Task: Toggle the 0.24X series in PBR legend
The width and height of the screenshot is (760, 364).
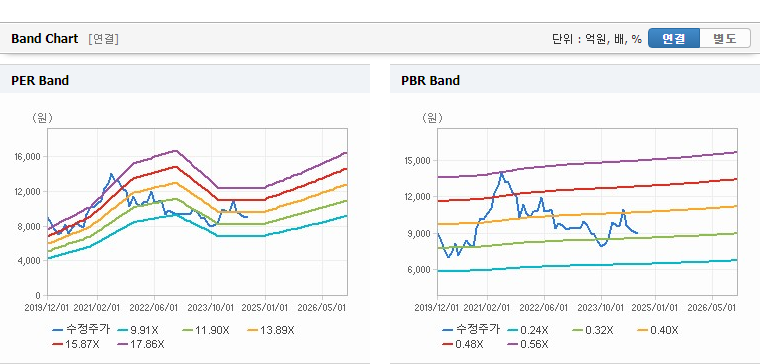Action: 528,330
